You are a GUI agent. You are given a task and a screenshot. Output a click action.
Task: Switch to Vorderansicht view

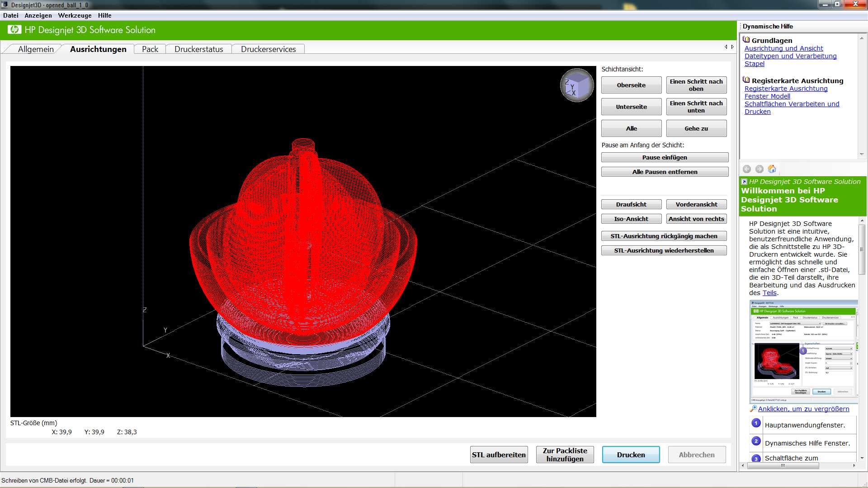[697, 204]
